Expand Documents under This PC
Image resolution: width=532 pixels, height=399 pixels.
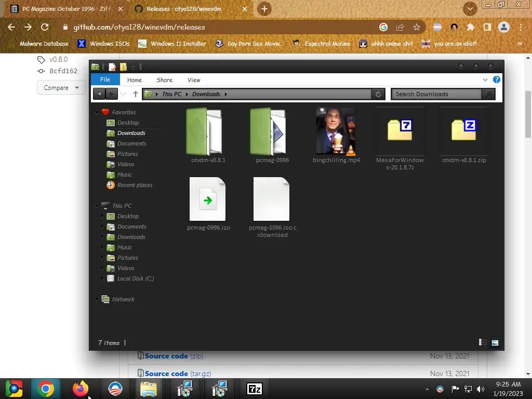click(x=102, y=227)
